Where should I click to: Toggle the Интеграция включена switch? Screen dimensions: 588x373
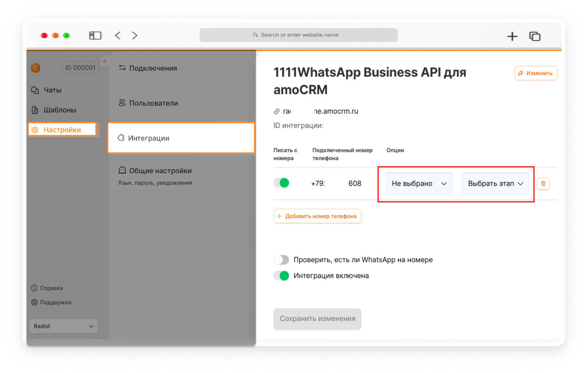click(281, 276)
